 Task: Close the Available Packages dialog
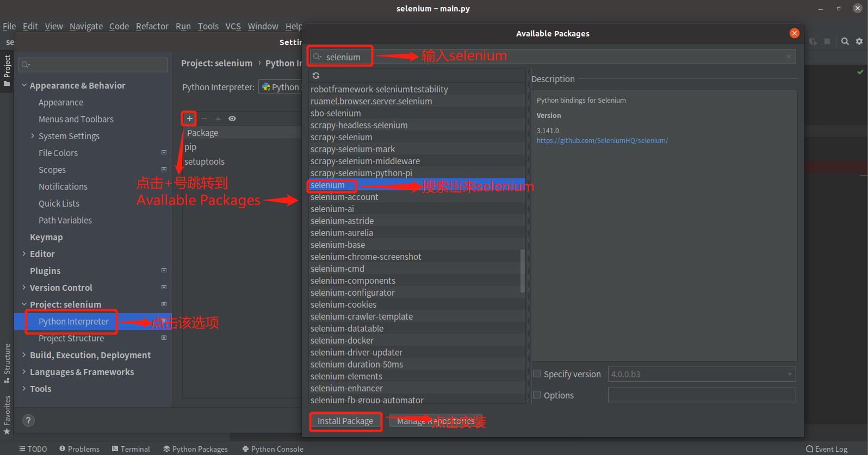point(795,33)
